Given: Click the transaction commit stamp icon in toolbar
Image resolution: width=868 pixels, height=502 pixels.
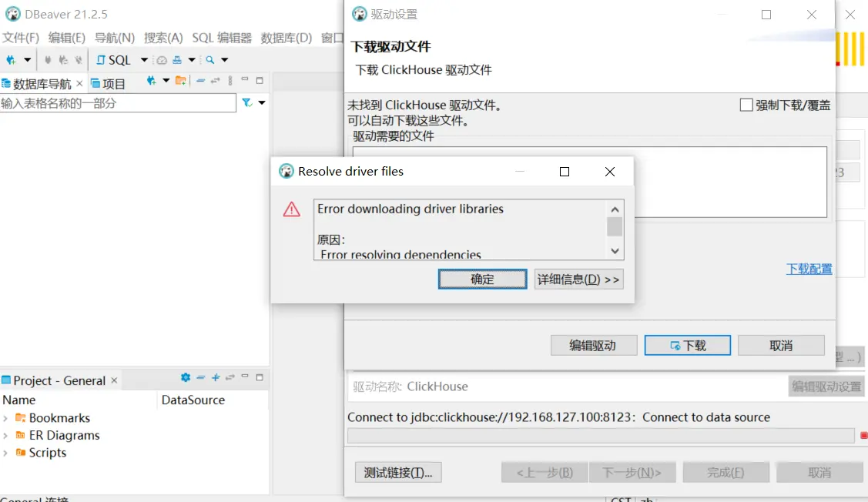Looking at the screenshot, I should pyautogui.click(x=177, y=60).
